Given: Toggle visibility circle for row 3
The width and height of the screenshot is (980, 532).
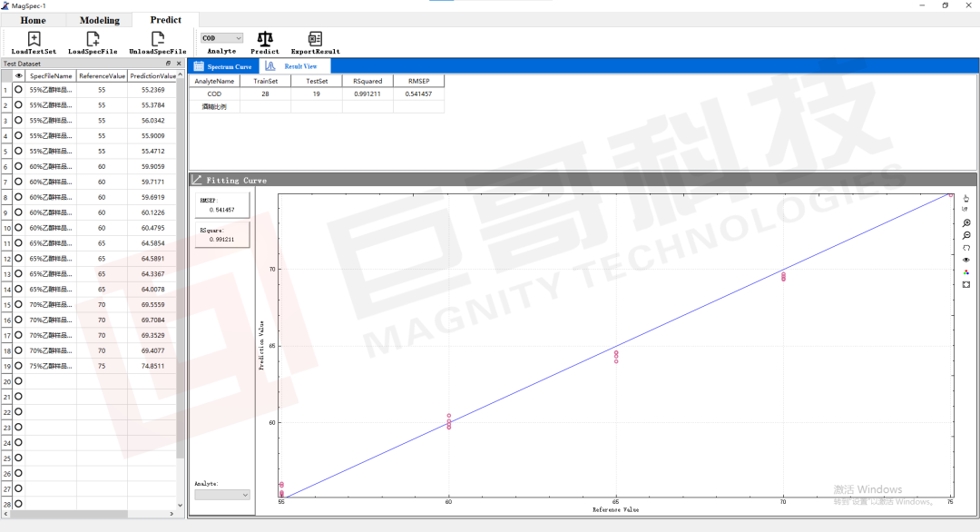Looking at the screenshot, I should coord(19,120).
